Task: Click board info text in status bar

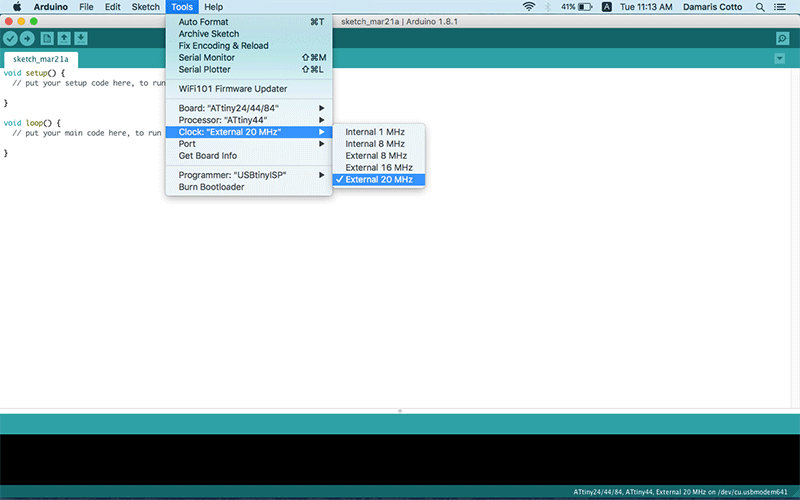Action: pos(680,492)
